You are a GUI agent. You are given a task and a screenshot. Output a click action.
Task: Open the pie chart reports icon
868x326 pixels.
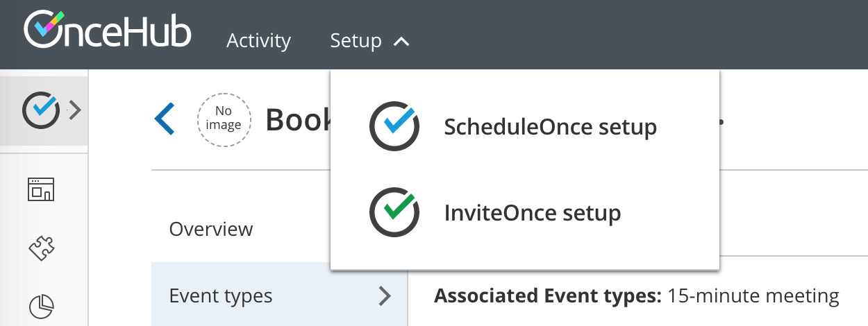(x=41, y=305)
